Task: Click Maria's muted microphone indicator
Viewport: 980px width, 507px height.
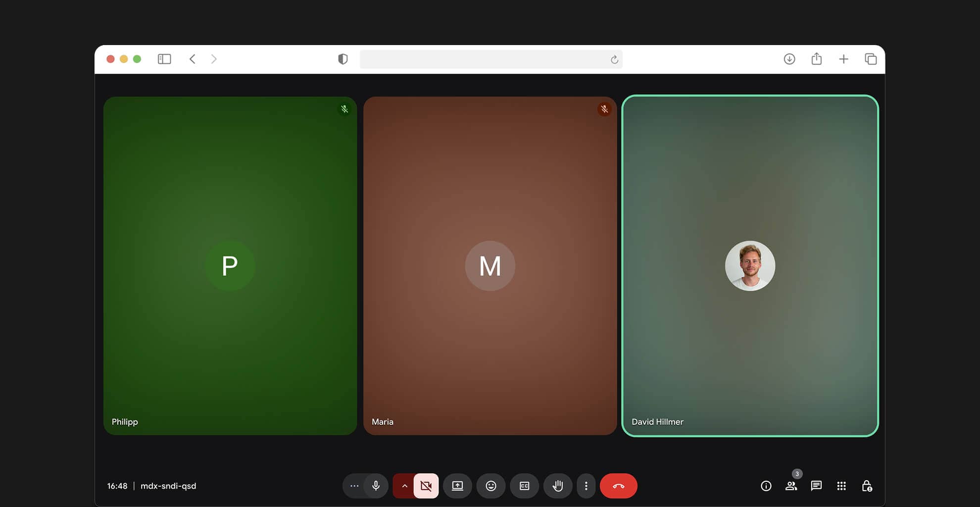Action: click(604, 109)
